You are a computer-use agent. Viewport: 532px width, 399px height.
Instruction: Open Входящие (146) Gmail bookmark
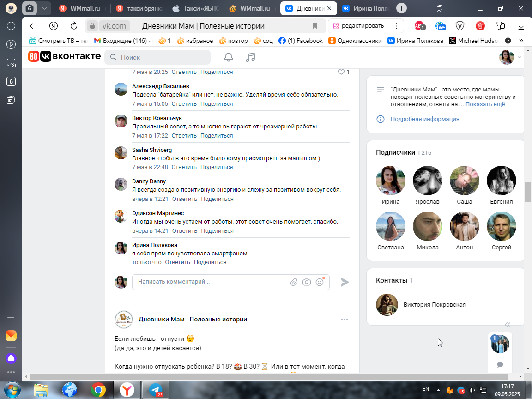click(x=122, y=41)
